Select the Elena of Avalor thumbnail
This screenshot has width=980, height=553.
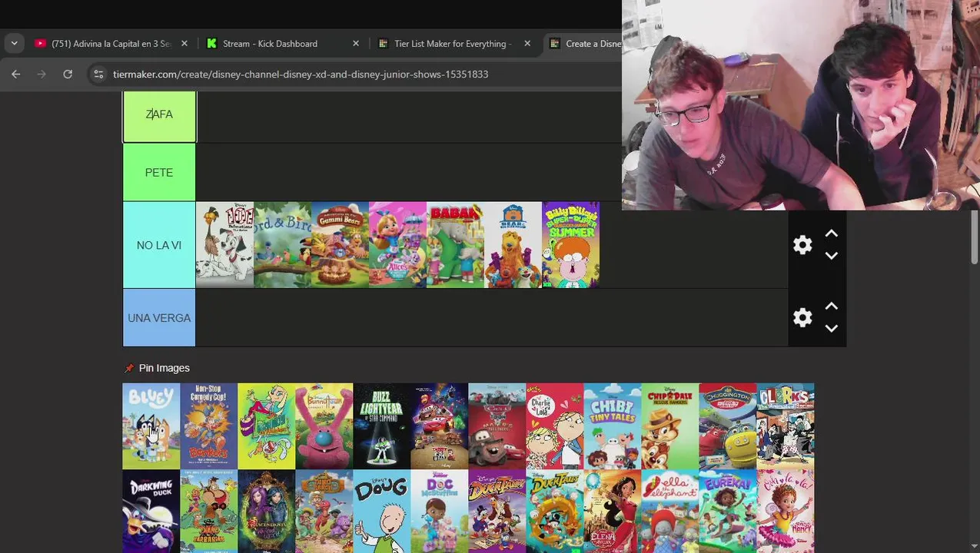[x=613, y=512]
